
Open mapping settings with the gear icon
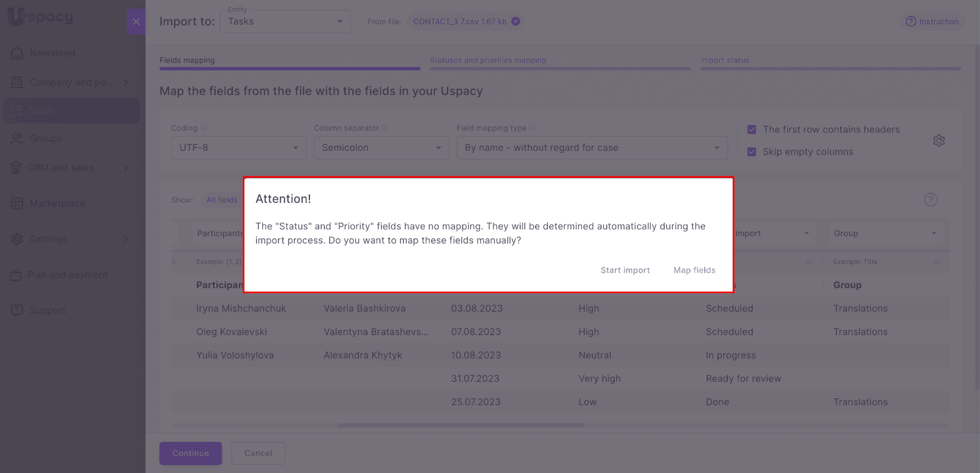(x=939, y=141)
